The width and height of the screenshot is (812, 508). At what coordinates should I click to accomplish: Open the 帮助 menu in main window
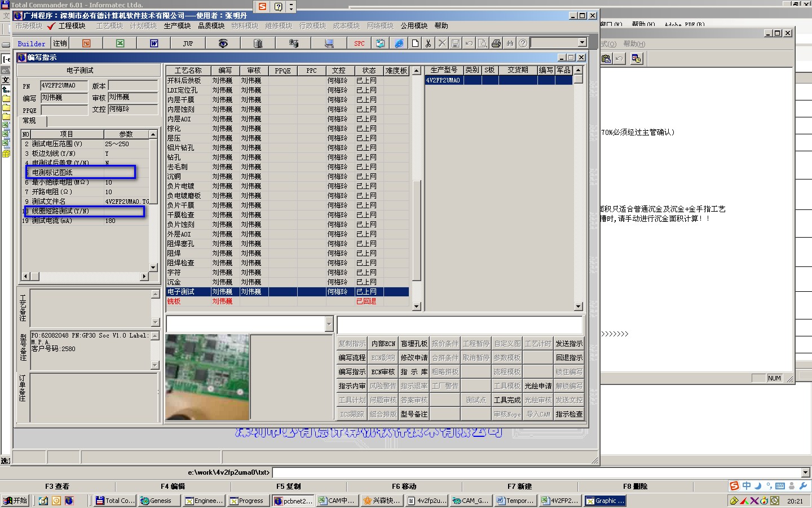[x=442, y=26]
